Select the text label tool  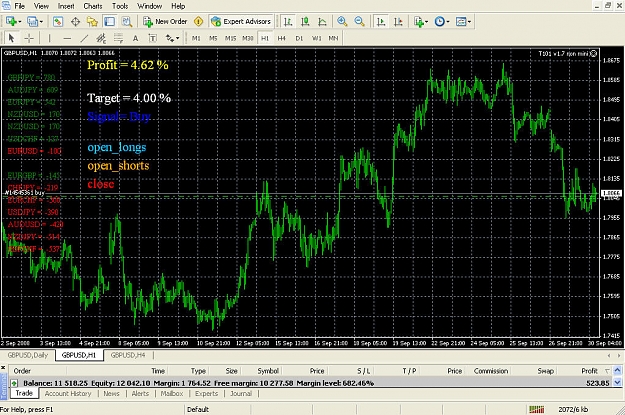tap(153, 38)
